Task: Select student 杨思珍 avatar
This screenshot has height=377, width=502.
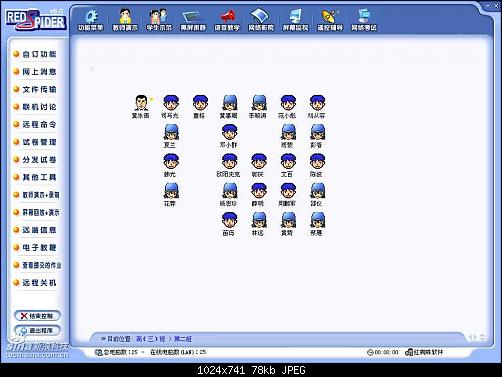Action: tap(229, 191)
